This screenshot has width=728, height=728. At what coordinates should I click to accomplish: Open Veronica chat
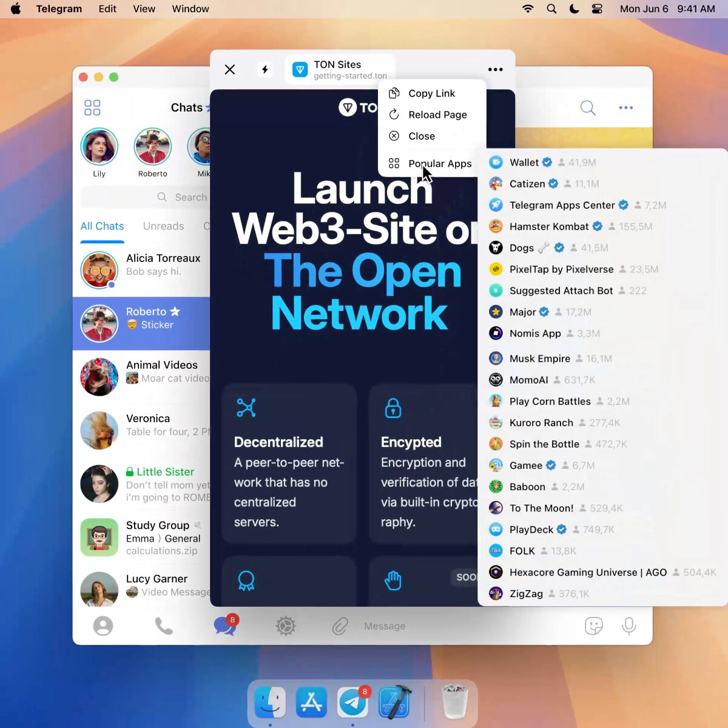[141, 430]
